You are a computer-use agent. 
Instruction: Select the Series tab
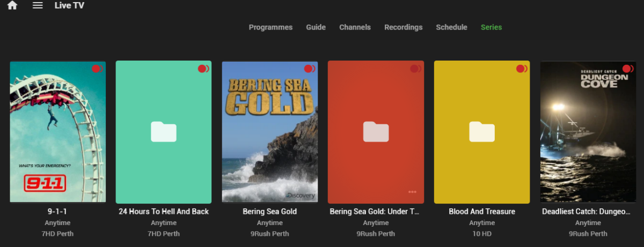tap(491, 27)
